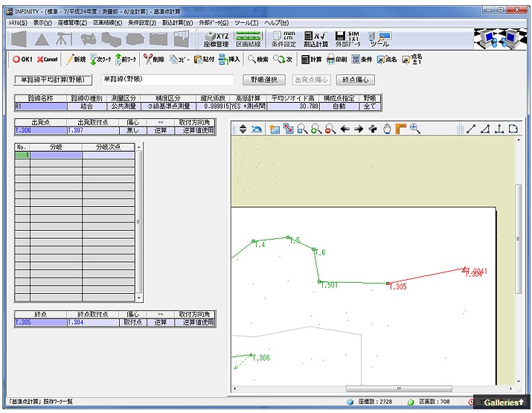The height and width of the screenshot is (413, 532).
Task: Go to previous view with left arrow
Action: (x=345, y=129)
